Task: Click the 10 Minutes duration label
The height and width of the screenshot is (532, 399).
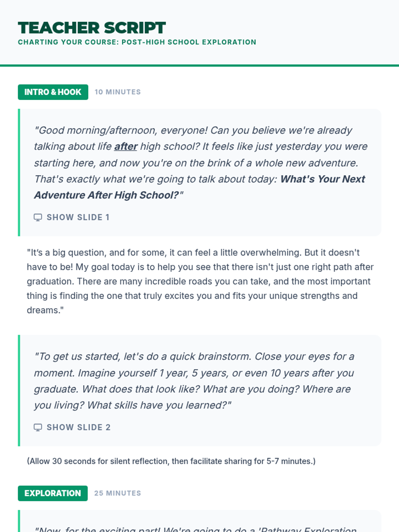Action: tap(118, 92)
